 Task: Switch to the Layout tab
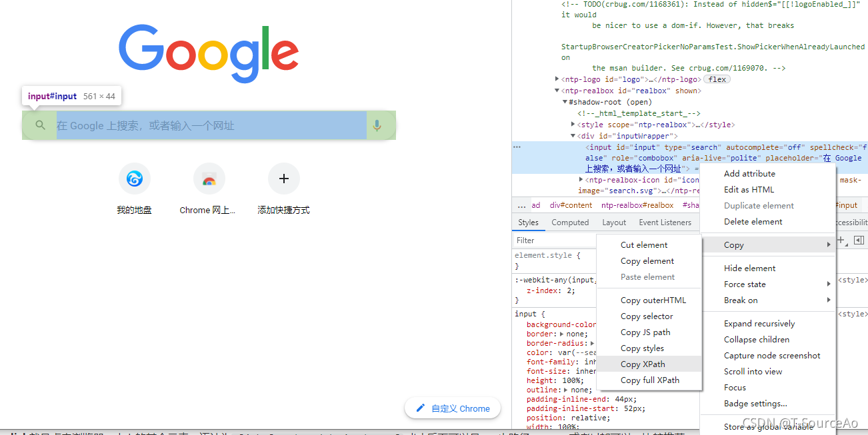tap(614, 222)
